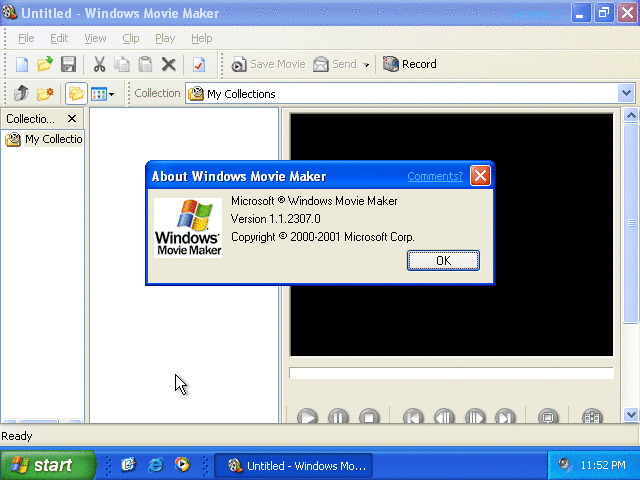This screenshot has height=480, width=640.
Task: Open the Play menu
Action: (x=165, y=38)
